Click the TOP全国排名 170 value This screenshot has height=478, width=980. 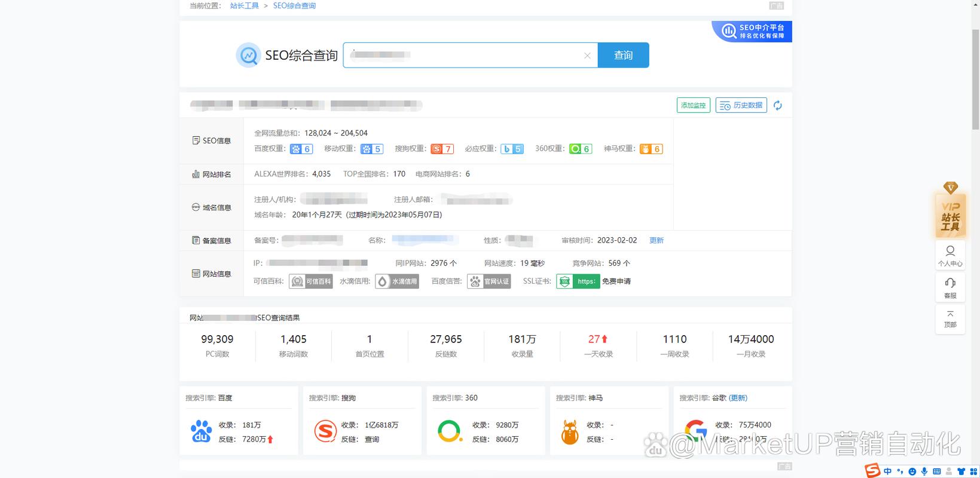pos(399,174)
